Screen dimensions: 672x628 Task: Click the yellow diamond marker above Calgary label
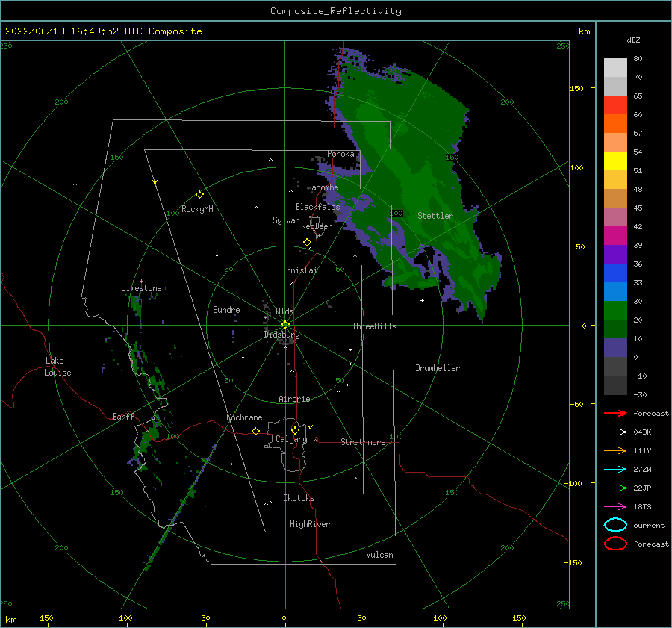[x=295, y=430]
